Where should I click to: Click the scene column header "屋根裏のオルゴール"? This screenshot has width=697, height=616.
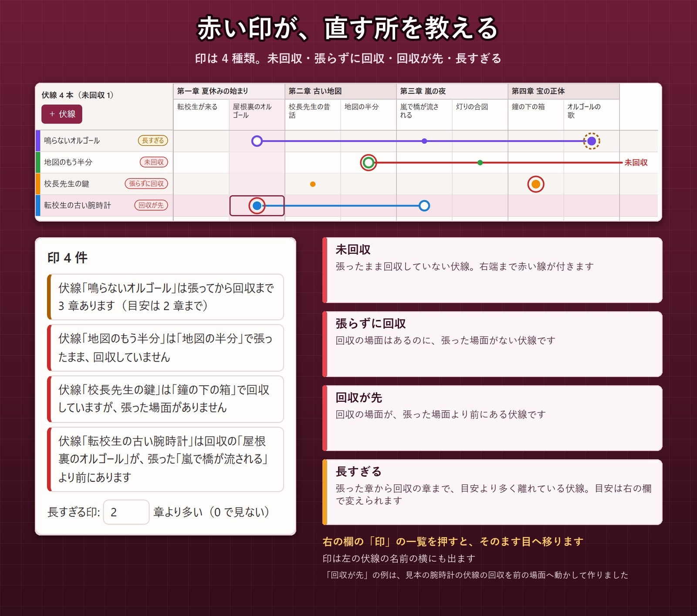(257, 114)
